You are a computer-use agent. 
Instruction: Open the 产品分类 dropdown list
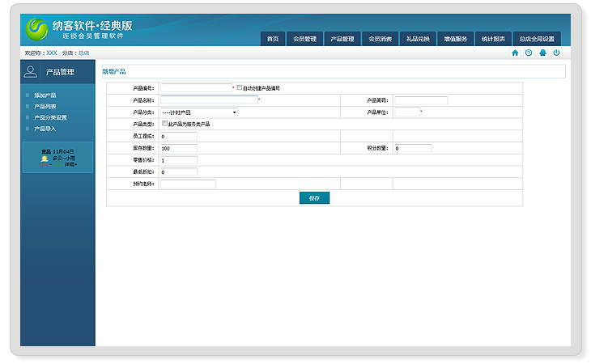(199, 112)
